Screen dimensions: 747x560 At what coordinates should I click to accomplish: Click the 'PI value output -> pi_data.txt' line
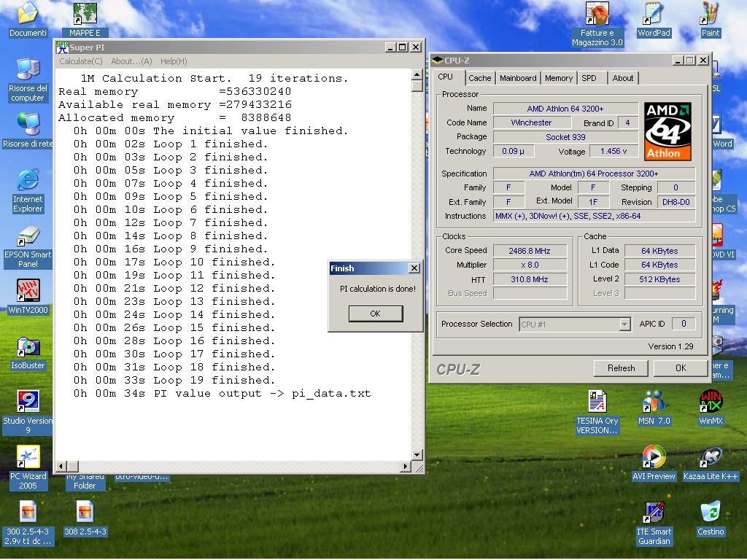click(222, 393)
